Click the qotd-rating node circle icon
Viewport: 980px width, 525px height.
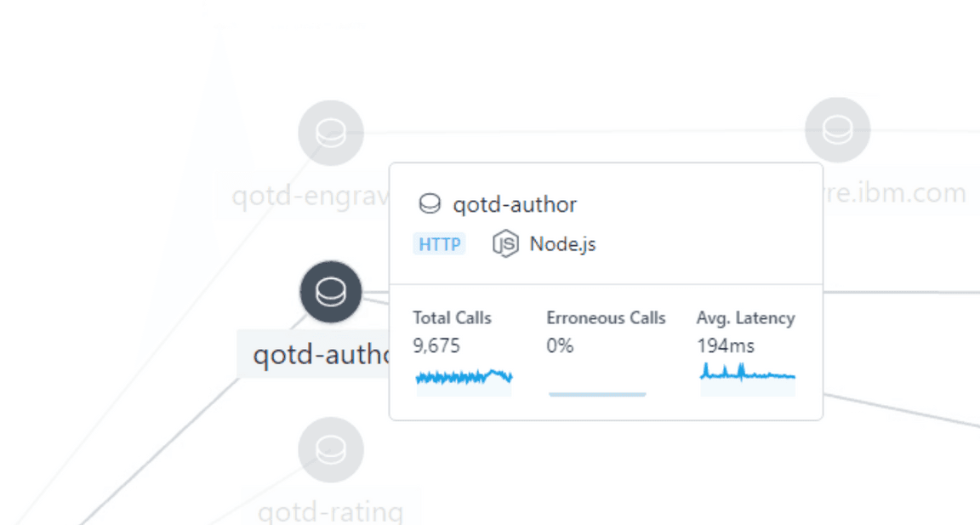click(331, 449)
